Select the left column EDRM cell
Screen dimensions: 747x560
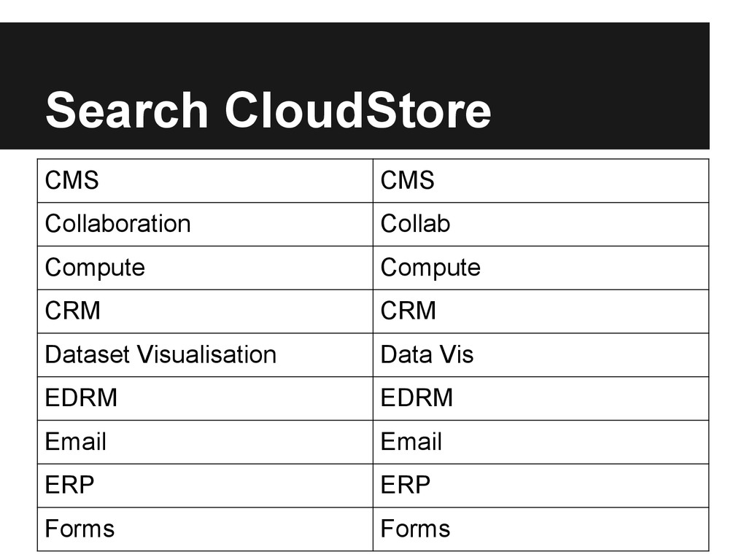click(x=205, y=399)
